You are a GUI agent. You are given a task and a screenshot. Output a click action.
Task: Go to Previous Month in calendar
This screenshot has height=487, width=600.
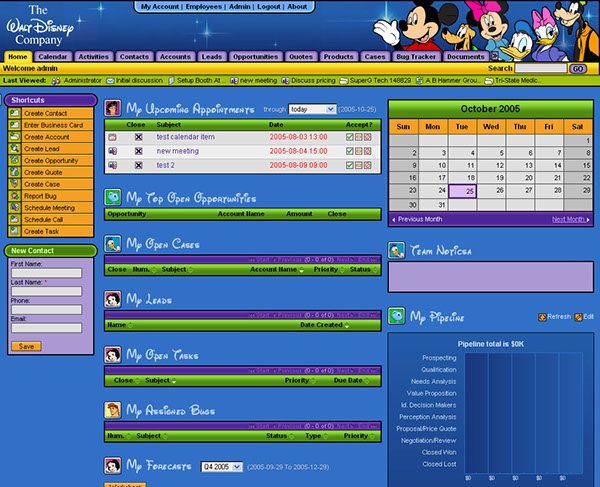point(417,219)
